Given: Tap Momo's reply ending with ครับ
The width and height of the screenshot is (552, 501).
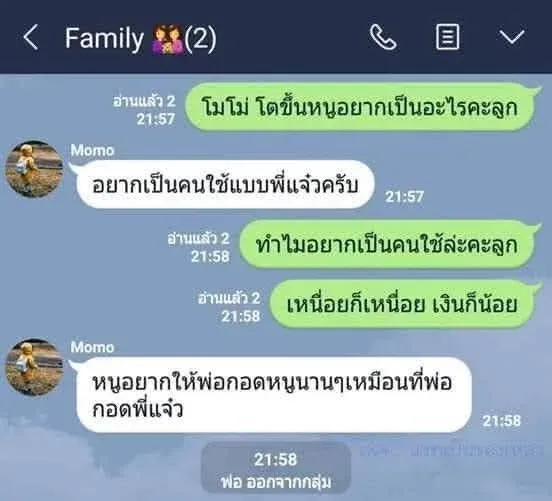Looking at the screenshot, I should (x=225, y=184).
